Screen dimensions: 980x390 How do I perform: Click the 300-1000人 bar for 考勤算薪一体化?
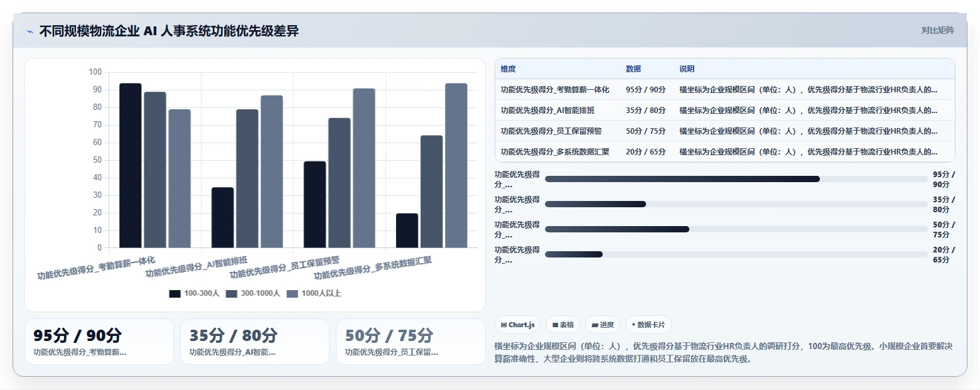tap(155, 170)
